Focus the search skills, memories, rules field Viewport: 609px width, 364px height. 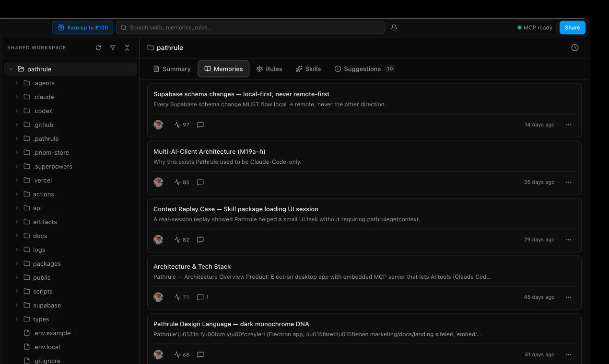point(250,28)
